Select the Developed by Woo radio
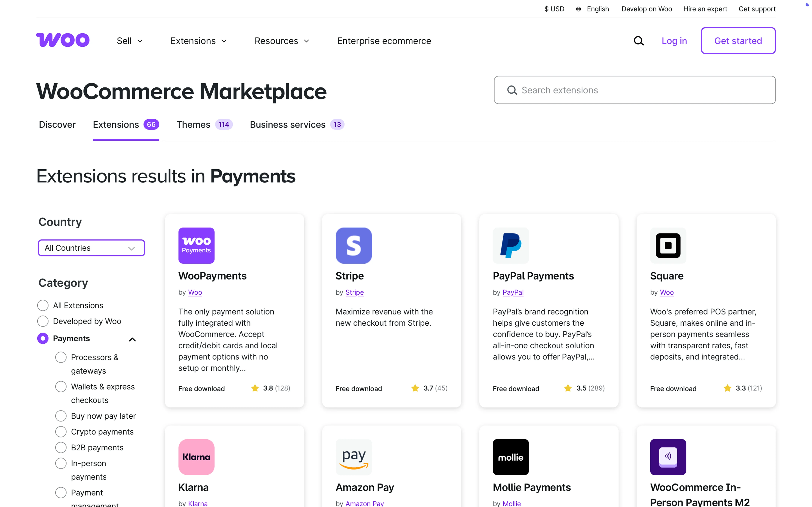Screen dimensions: 812x507 pyautogui.click(x=43, y=321)
